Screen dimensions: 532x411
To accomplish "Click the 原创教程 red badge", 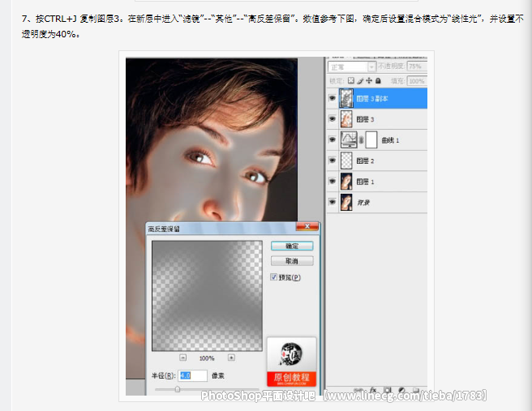I will [292, 379].
